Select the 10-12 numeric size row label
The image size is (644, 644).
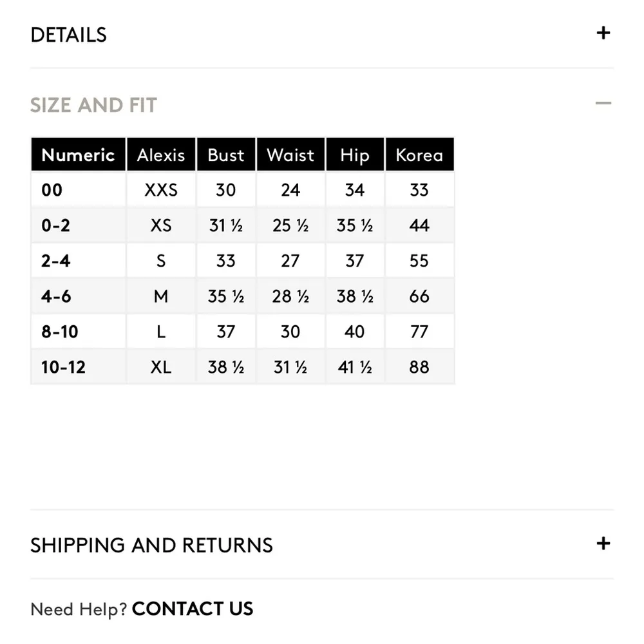point(63,367)
